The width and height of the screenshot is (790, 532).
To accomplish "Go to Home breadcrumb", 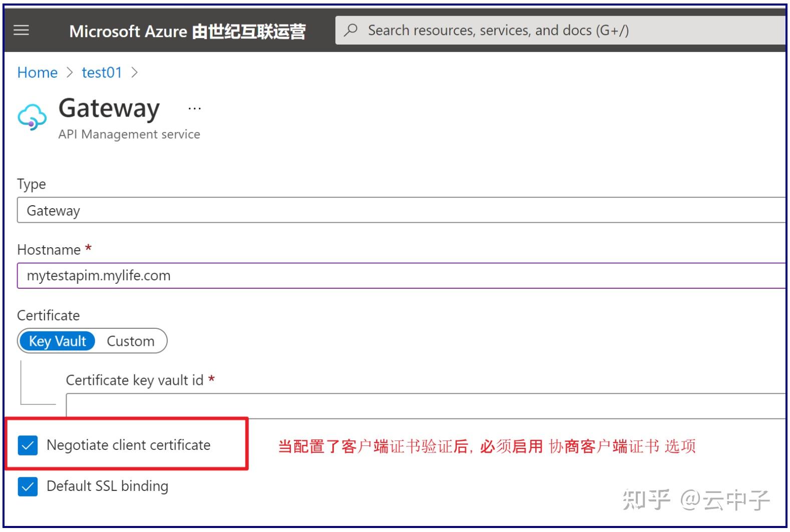I will pyautogui.click(x=38, y=73).
